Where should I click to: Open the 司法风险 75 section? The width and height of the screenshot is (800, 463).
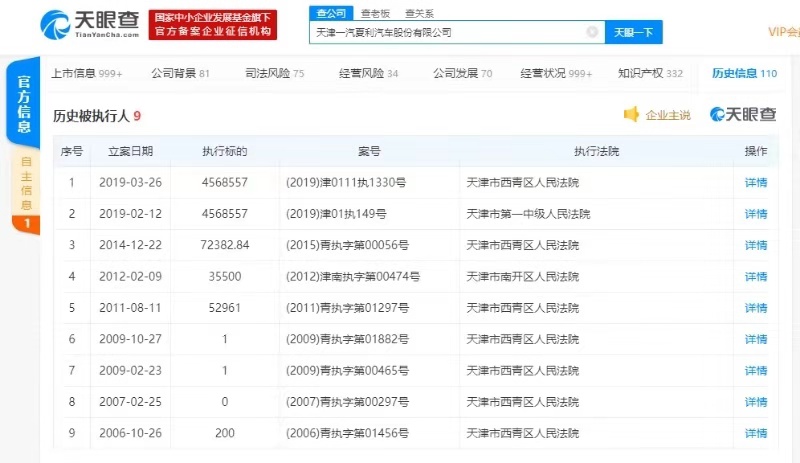[x=274, y=74]
